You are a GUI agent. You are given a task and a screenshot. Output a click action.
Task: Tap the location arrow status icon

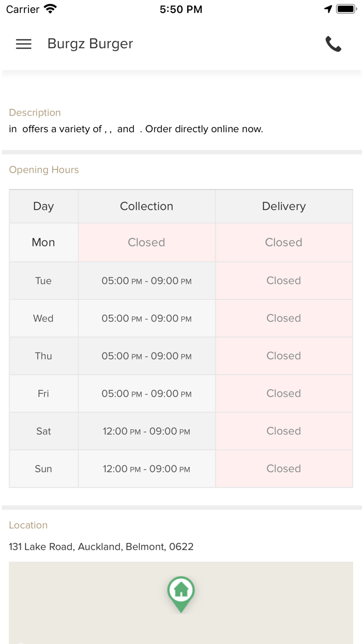[328, 9]
